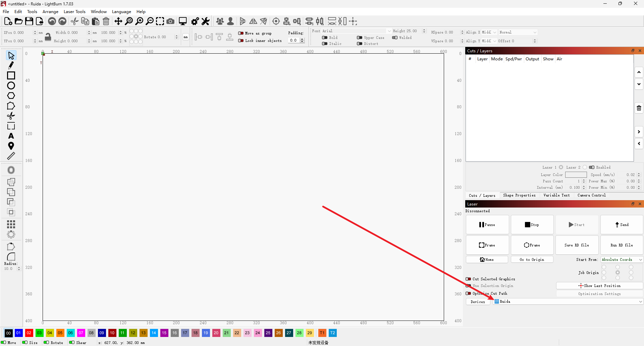Click the Preview monitor icon
This screenshot has width=644, height=346.
click(x=182, y=21)
